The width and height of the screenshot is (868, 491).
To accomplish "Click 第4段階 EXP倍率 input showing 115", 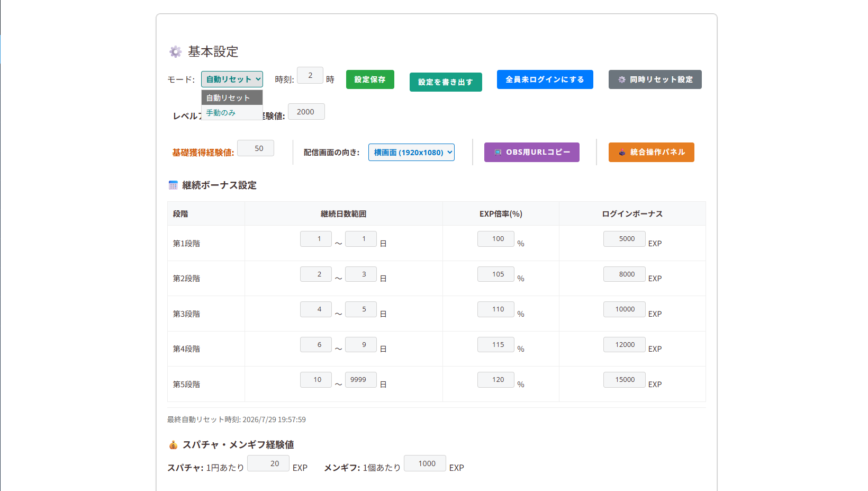I will 496,345.
